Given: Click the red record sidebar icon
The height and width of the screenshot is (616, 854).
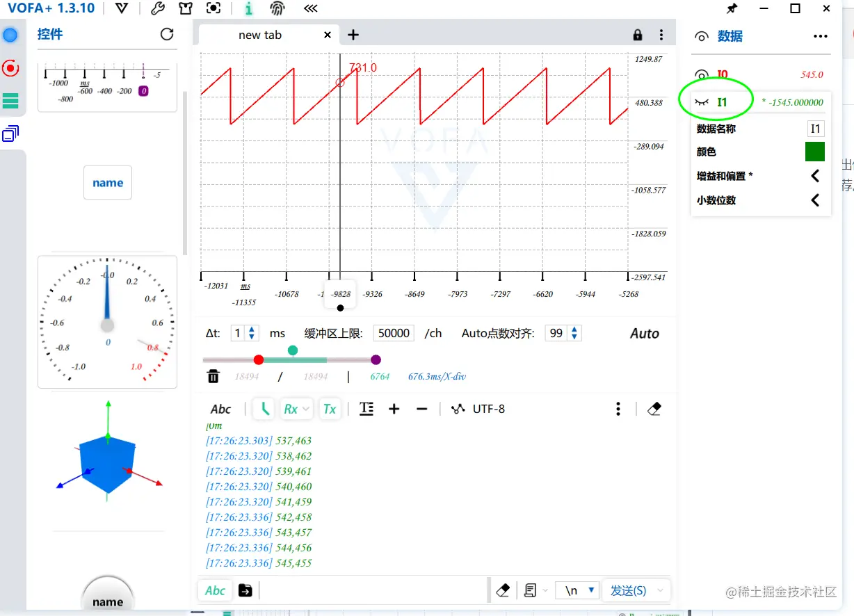Looking at the screenshot, I should click(x=10, y=67).
